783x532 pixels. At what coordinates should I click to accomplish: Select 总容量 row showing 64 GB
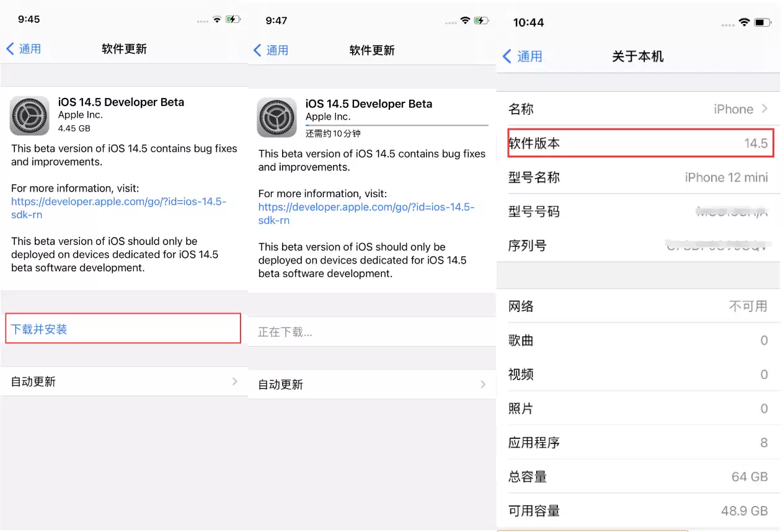639,476
